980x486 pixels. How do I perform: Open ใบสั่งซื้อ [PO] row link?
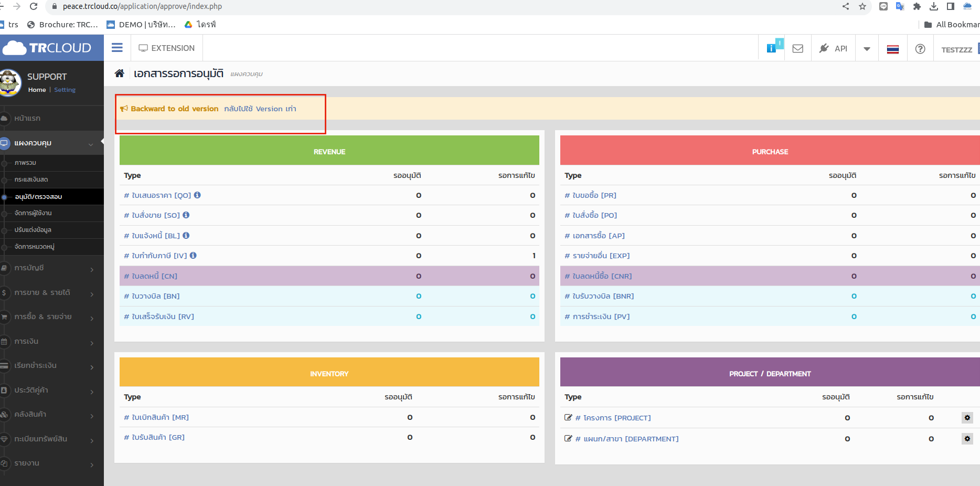coord(591,215)
